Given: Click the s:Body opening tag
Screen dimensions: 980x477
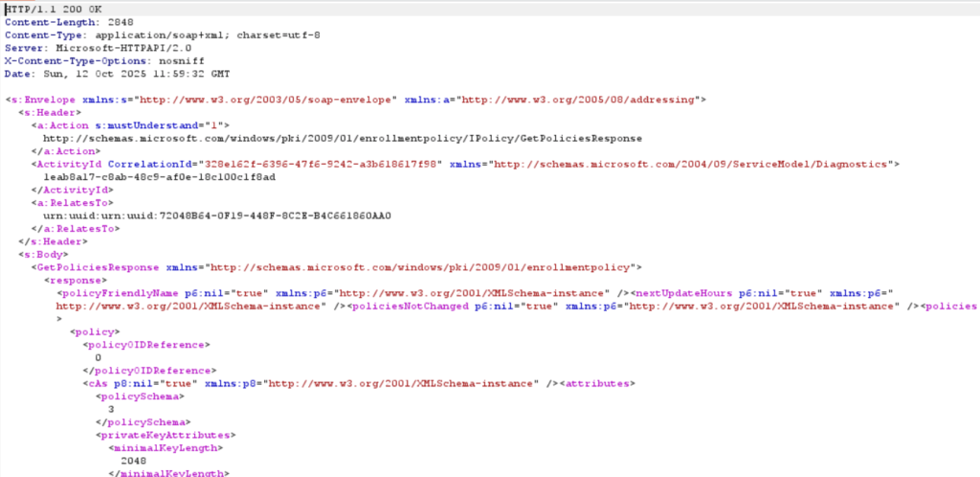Looking at the screenshot, I should (x=38, y=255).
